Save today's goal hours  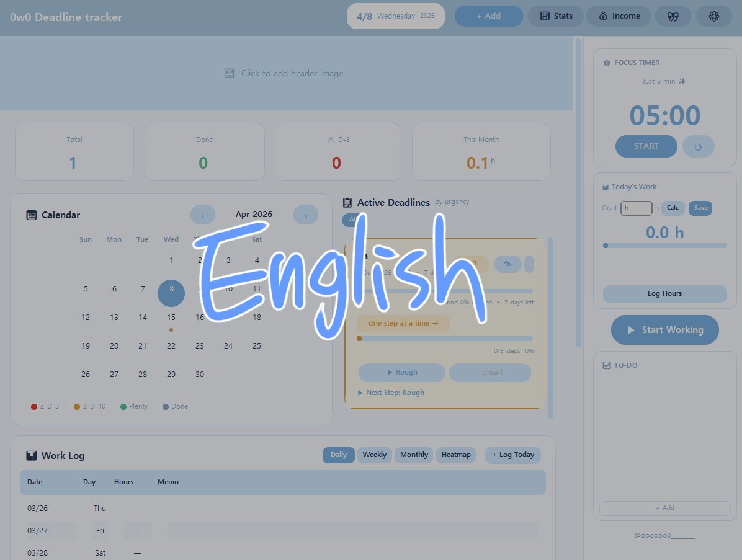click(x=700, y=208)
